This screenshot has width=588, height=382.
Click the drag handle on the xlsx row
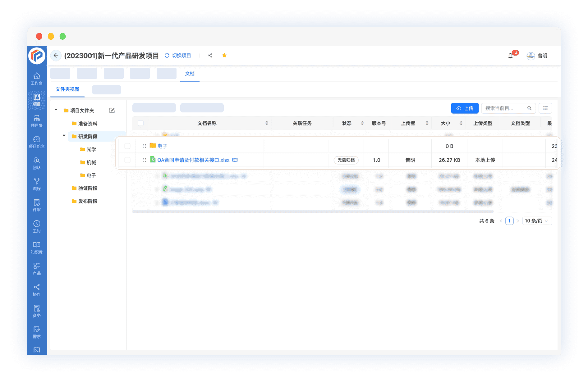144,160
